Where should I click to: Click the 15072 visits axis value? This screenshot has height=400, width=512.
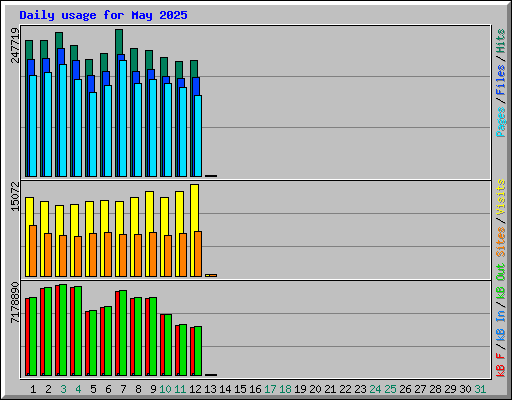pyautogui.click(x=15, y=196)
